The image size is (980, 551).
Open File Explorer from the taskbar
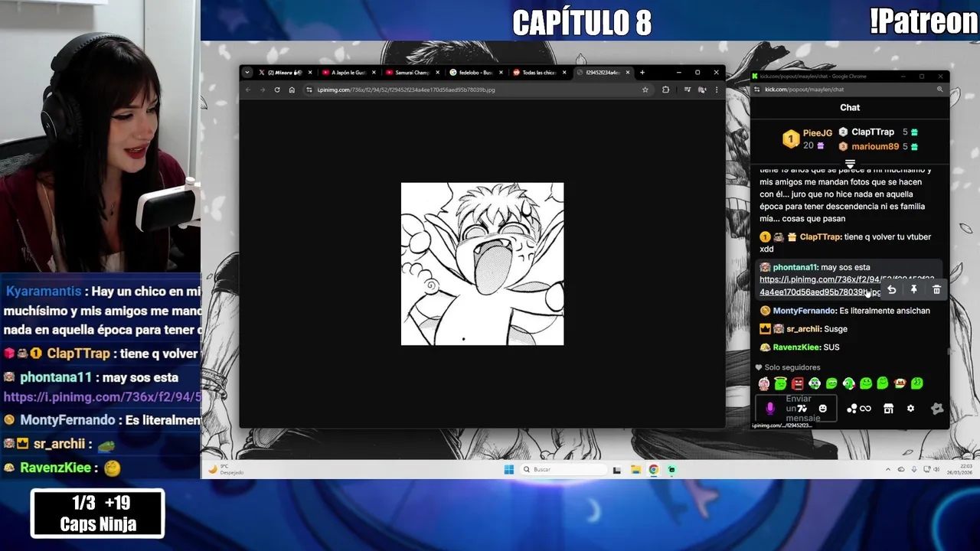635,470
